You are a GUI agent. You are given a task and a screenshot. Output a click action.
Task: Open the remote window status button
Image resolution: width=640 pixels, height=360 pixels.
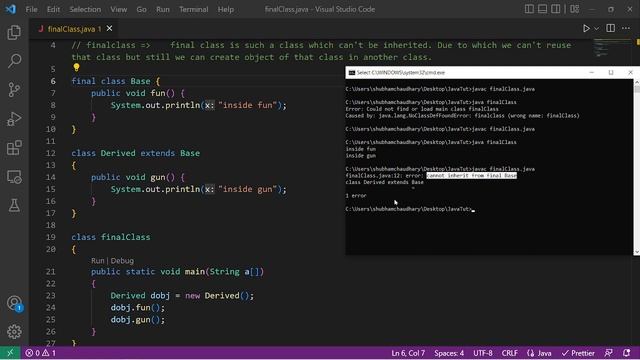[x=10, y=353]
